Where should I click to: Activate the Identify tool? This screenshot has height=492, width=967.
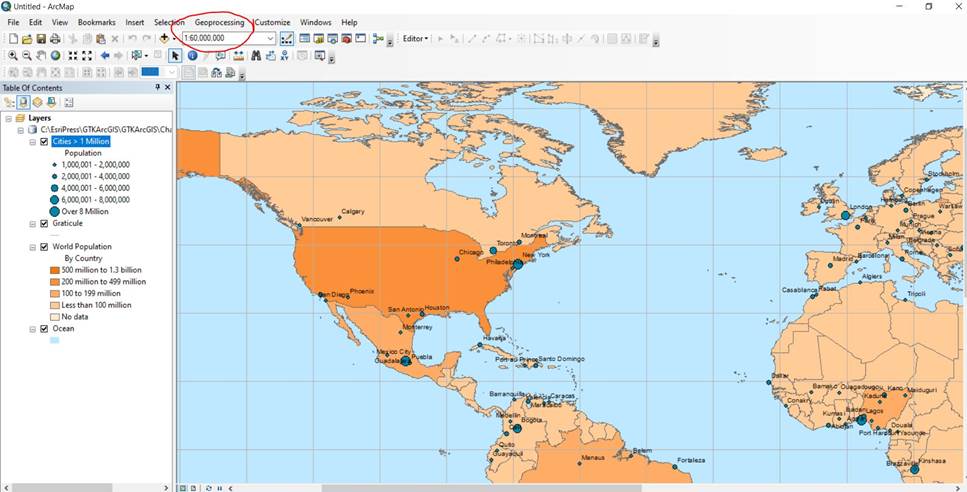coord(192,55)
